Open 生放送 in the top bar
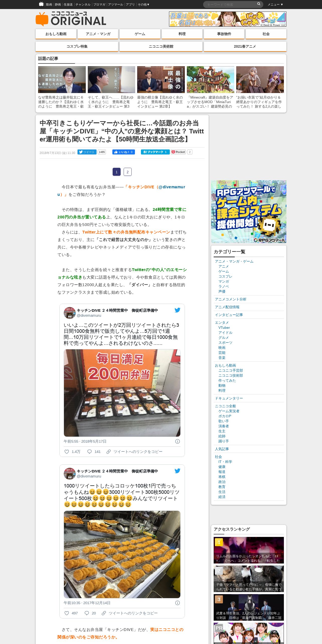This screenshot has height=644, width=322. click(x=68, y=5)
